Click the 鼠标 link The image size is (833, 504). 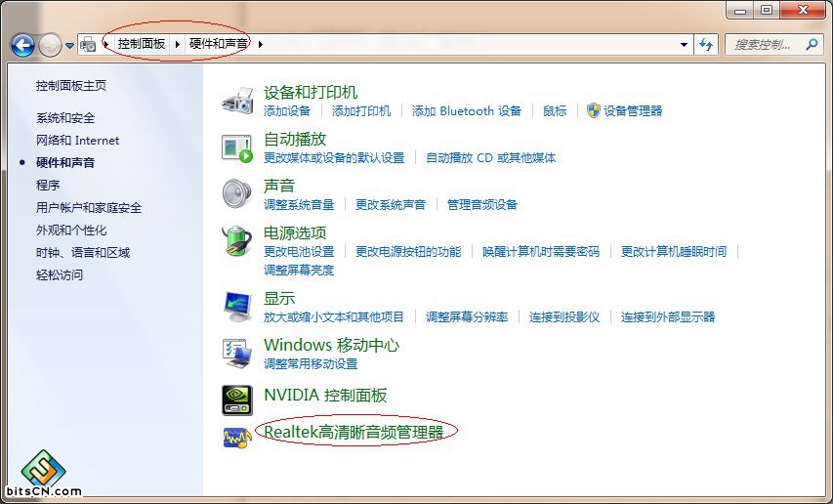tap(555, 110)
